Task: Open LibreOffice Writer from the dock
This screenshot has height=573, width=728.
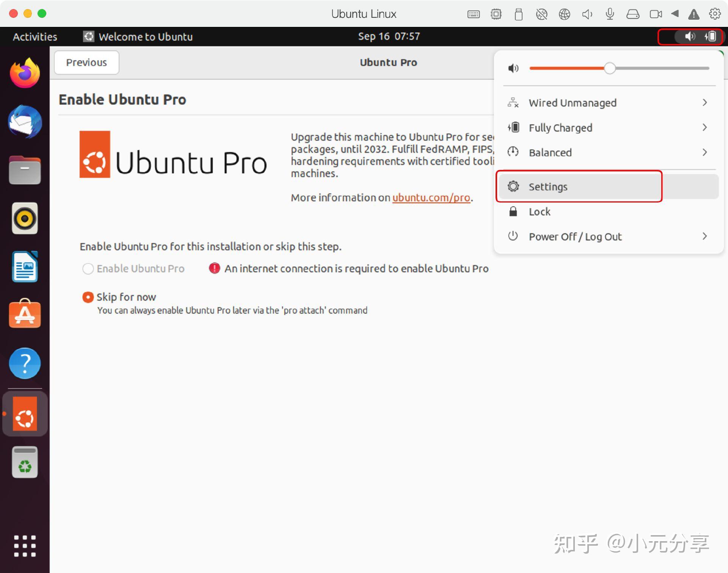Action: tap(24, 266)
